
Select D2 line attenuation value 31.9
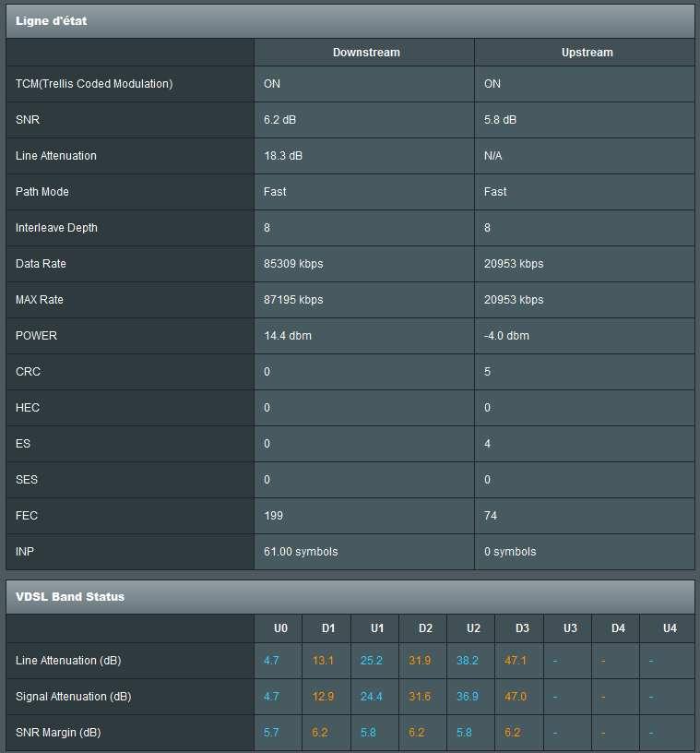[420, 661]
